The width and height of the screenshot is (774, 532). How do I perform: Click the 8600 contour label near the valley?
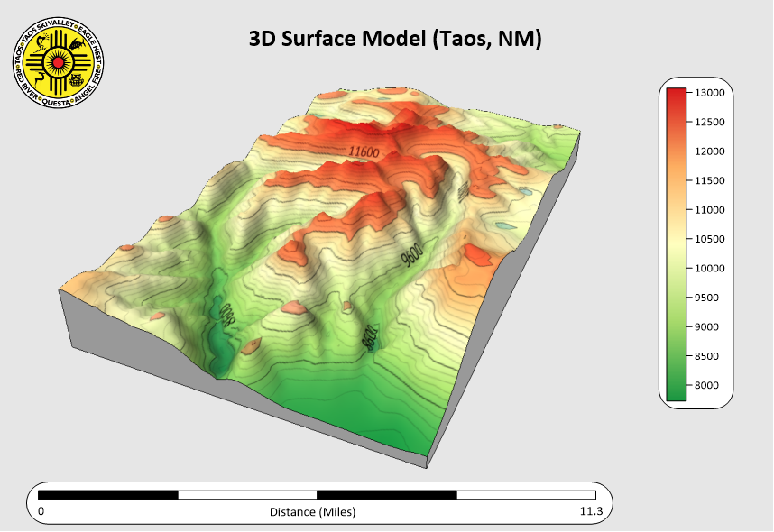(x=368, y=337)
